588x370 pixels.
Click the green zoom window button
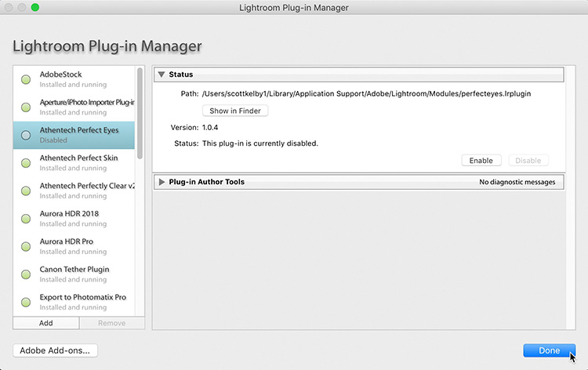pos(34,8)
